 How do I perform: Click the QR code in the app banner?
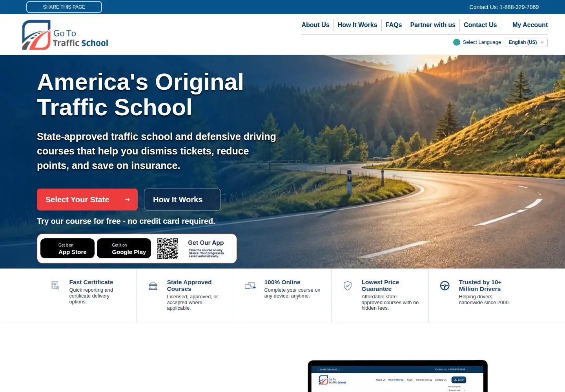(168, 249)
